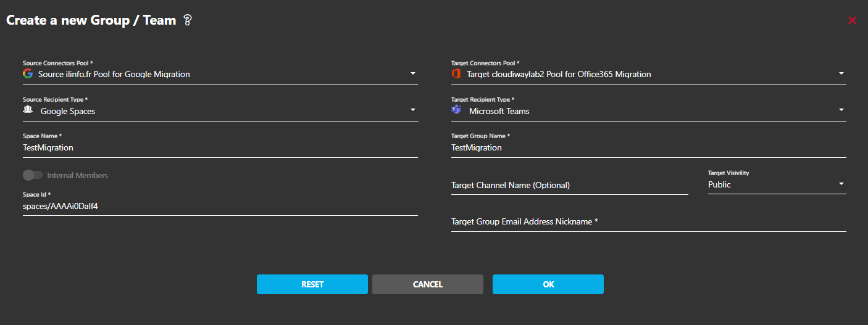Click the Google Spaces people icon
Screen dimensions: 868x325
[x=28, y=110]
